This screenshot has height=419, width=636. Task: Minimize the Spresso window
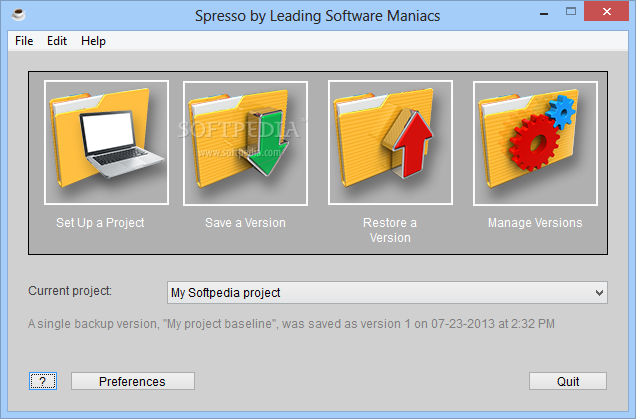click(544, 12)
